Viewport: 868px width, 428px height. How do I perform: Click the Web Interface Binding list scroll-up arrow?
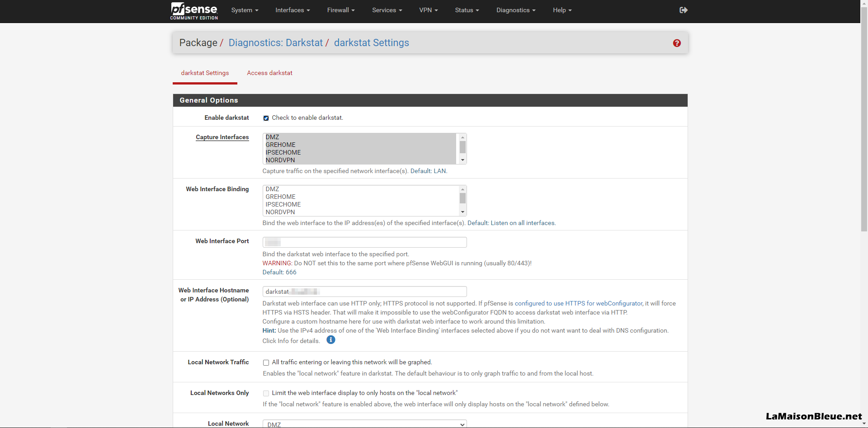click(462, 189)
